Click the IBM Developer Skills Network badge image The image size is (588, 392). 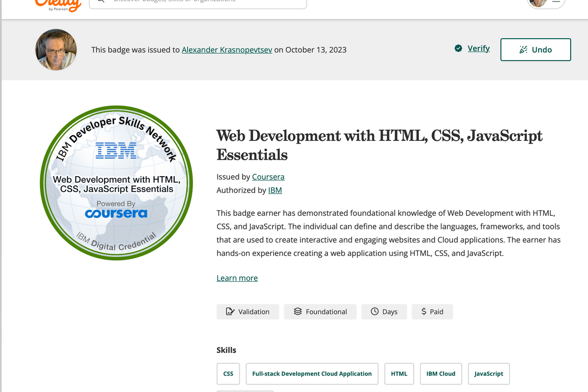116,183
